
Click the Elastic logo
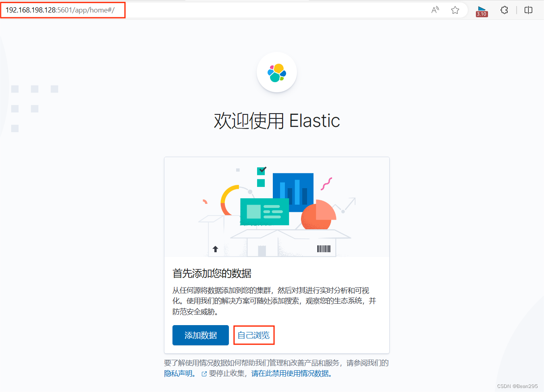[x=277, y=73]
